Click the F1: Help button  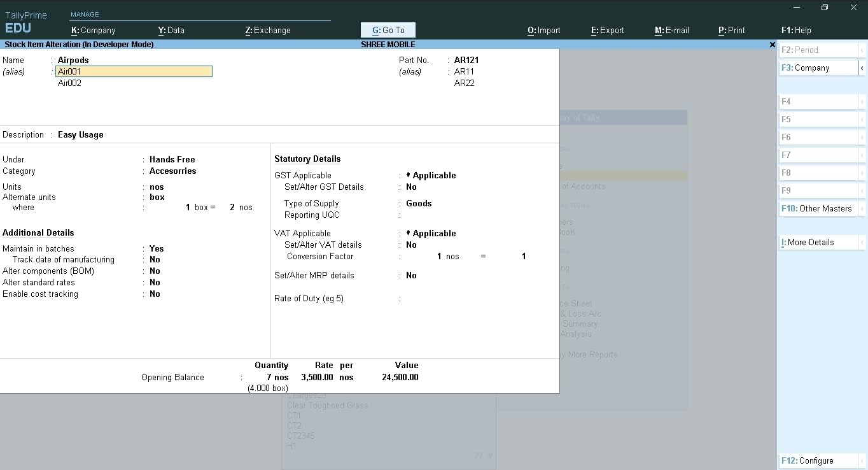pyautogui.click(x=795, y=30)
